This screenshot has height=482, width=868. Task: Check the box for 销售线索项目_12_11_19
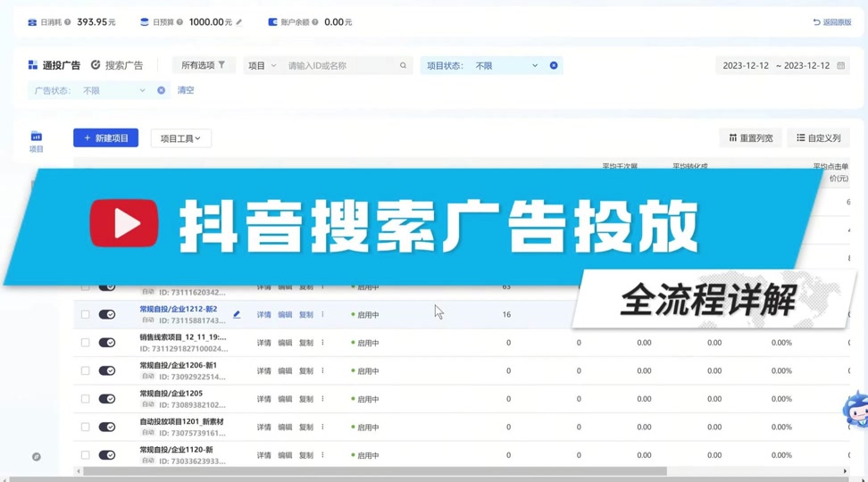click(85, 343)
